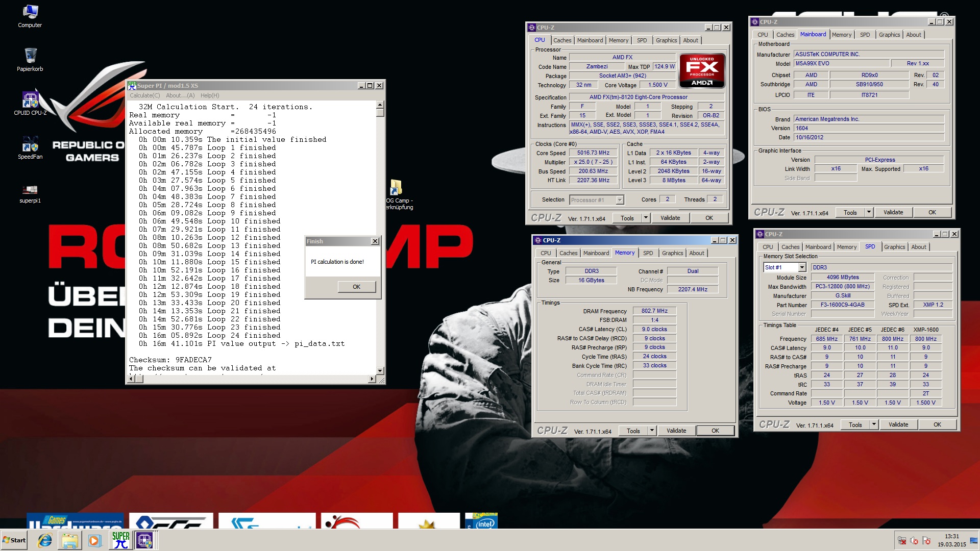Select the CPUID CPU-Z desktop shortcut
The height and width of the screenshot is (551, 980).
pos(30,104)
